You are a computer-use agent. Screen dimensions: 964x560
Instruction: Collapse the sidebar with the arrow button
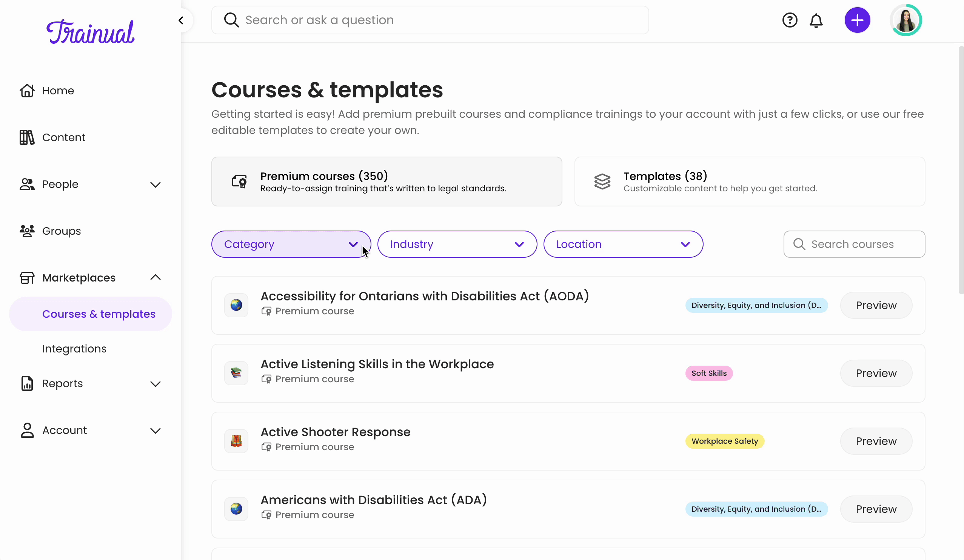[181, 20]
